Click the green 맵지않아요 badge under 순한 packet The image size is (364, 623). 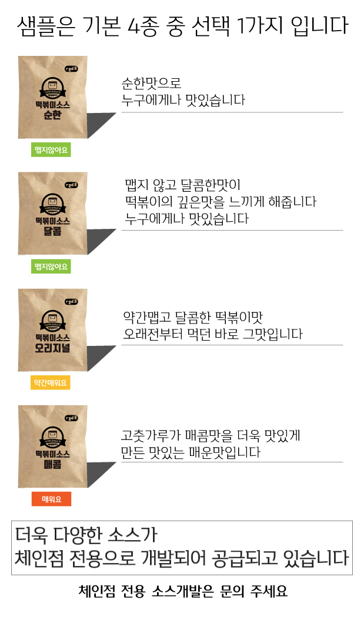51,150
